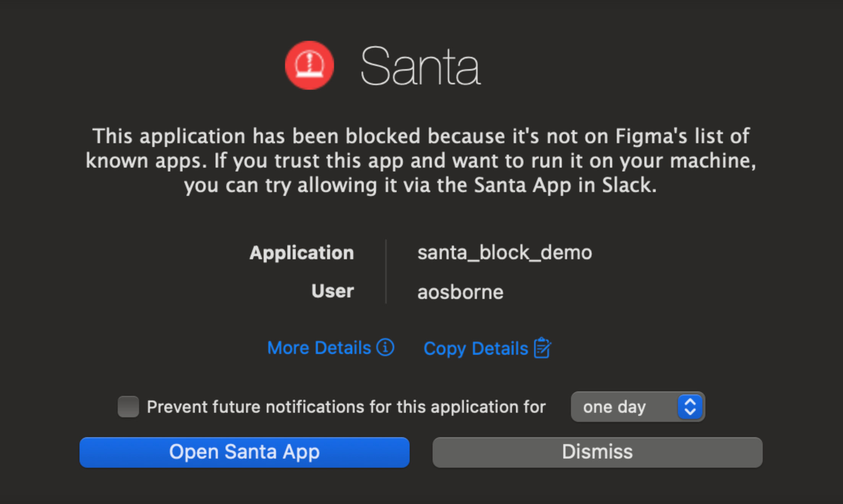The image size is (843, 504).
Task: Dismiss the Santa blocked dialog
Action: (x=598, y=452)
